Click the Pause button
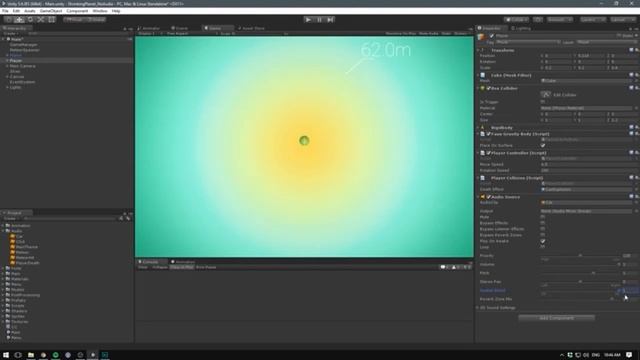 (320, 20)
